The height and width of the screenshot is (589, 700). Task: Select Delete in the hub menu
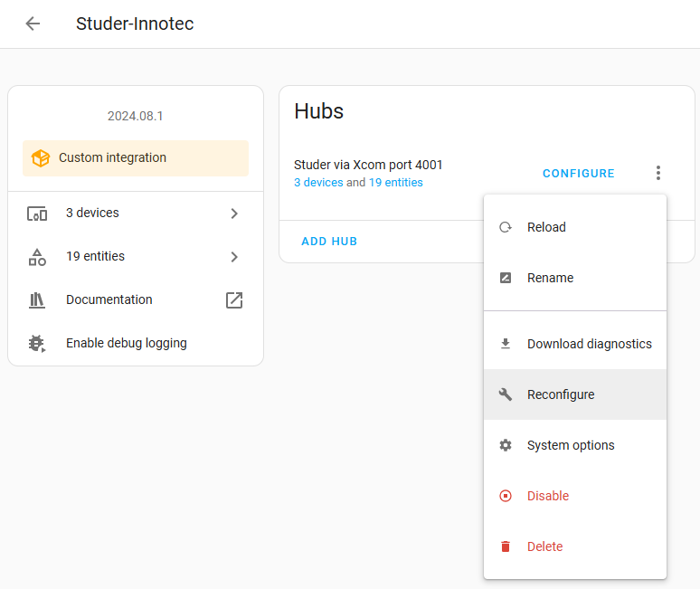click(x=575, y=546)
